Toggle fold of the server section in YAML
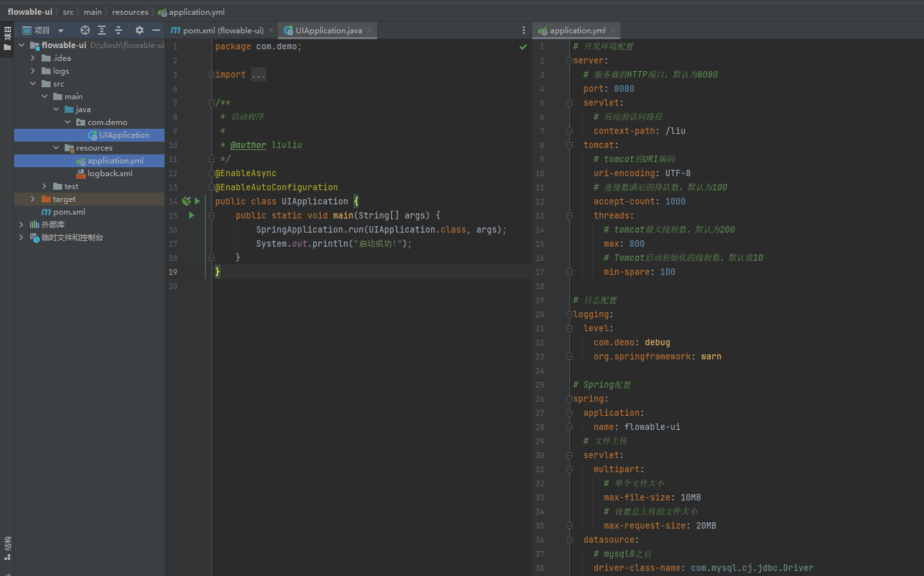The width and height of the screenshot is (924, 576). pos(569,61)
